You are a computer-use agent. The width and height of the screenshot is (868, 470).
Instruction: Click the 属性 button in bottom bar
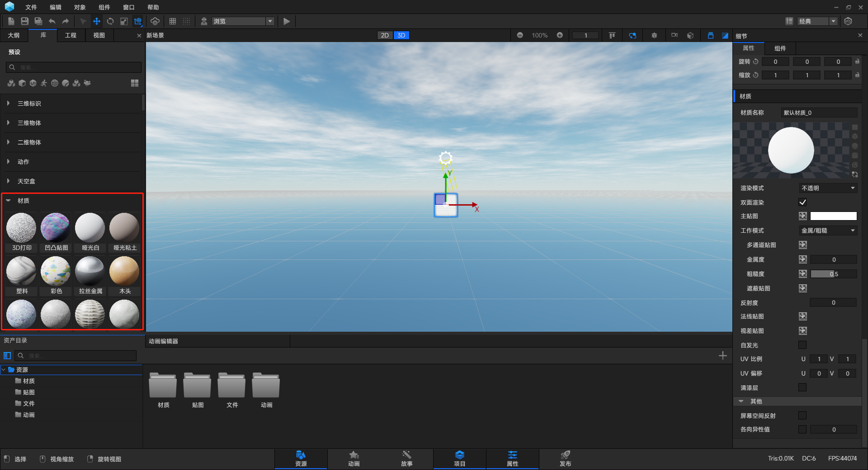point(513,459)
